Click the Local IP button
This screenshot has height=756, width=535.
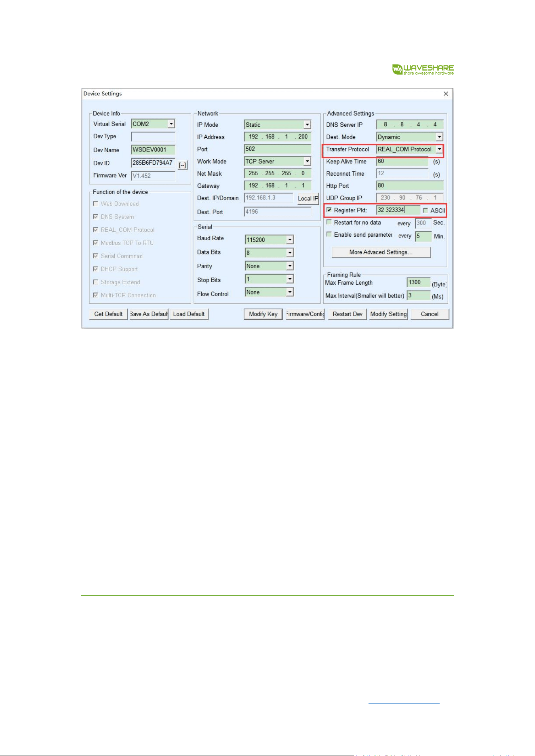coord(308,199)
